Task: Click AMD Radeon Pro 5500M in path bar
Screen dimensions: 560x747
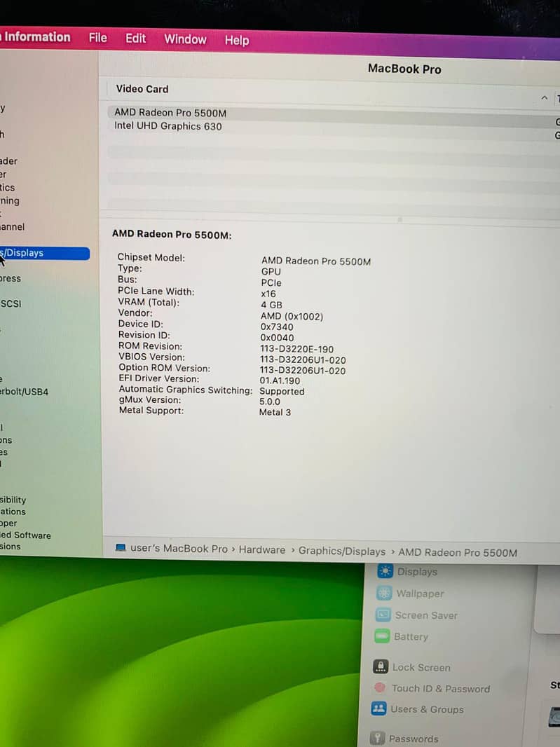Action: pyautogui.click(x=458, y=553)
